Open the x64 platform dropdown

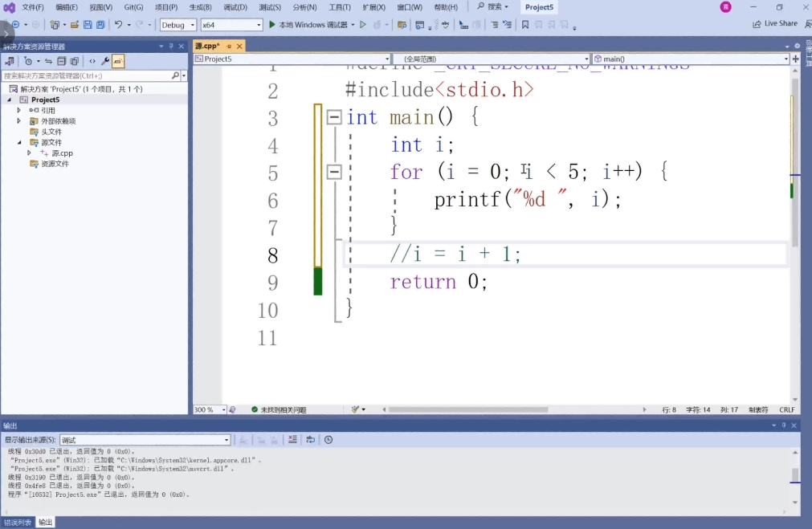click(231, 25)
